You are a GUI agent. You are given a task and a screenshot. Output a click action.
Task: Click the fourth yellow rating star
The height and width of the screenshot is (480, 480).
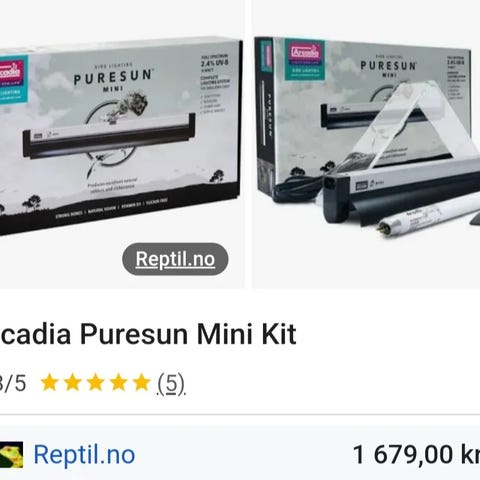[119, 382]
